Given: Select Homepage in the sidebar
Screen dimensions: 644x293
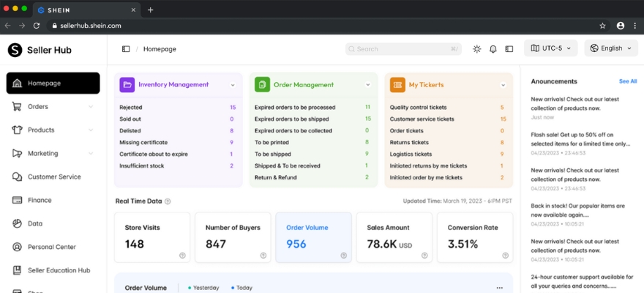Looking at the screenshot, I should (x=53, y=83).
